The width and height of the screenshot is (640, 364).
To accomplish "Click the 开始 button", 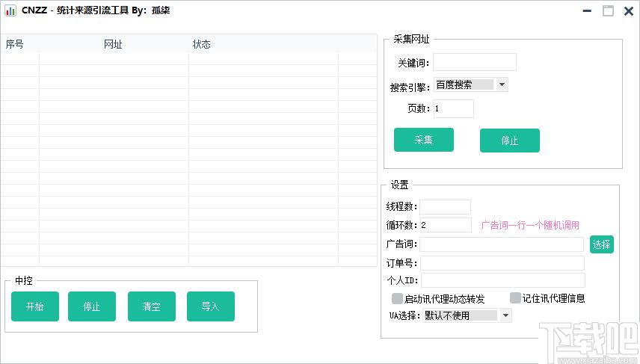I will tap(35, 306).
